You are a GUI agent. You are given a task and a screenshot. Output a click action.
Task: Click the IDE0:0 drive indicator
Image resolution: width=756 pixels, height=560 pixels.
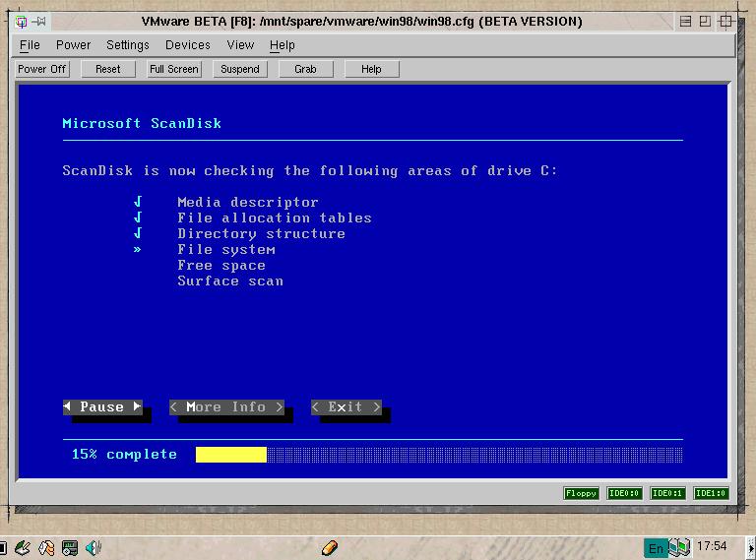[x=624, y=493]
